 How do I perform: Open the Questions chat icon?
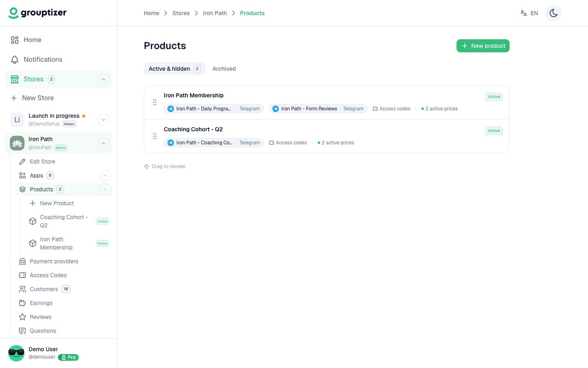click(x=22, y=331)
